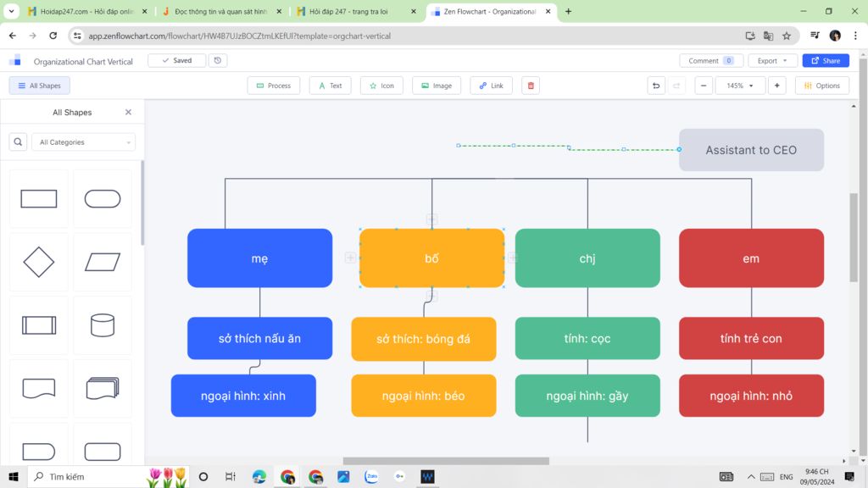Toggle the All Shapes panel button
The image size is (868, 488).
point(40,86)
